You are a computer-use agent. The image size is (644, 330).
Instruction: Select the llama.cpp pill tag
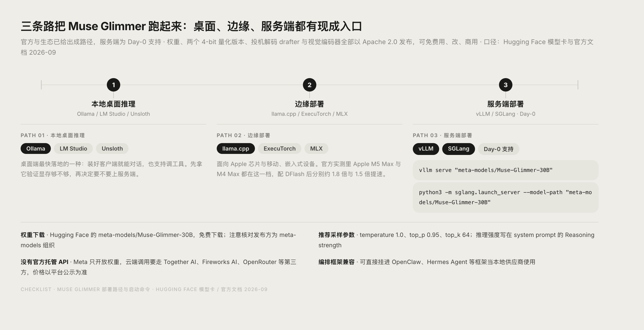click(x=236, y=148)
